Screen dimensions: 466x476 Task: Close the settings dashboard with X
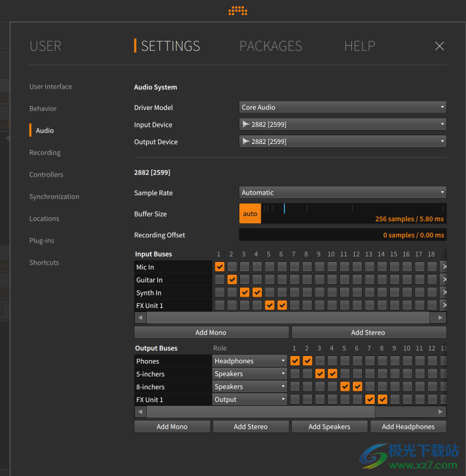439,46
